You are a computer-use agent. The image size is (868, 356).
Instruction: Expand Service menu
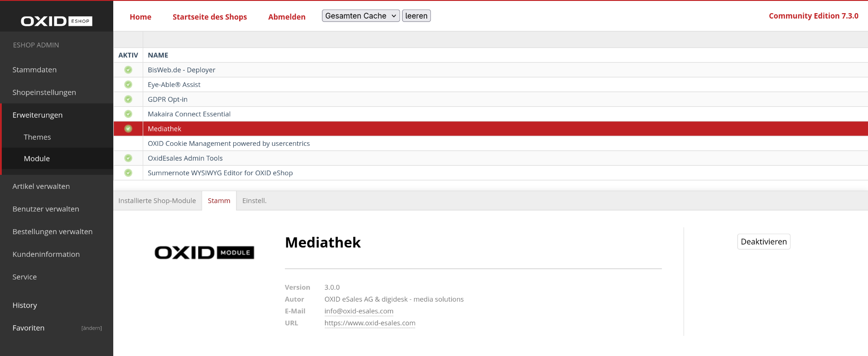pyautogui.click(x=24, y=277)
